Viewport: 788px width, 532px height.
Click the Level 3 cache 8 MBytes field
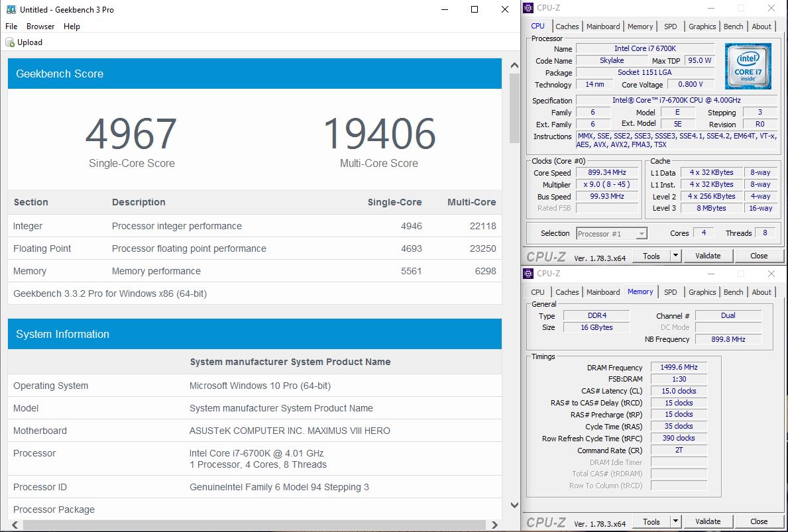pyautogui.click(x=711, y=208)
